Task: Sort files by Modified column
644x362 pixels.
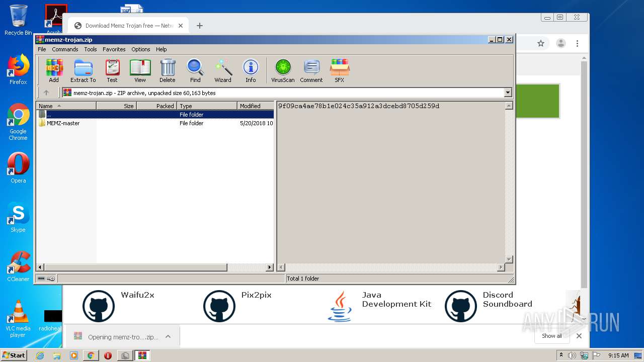Action: coord(256,106)
